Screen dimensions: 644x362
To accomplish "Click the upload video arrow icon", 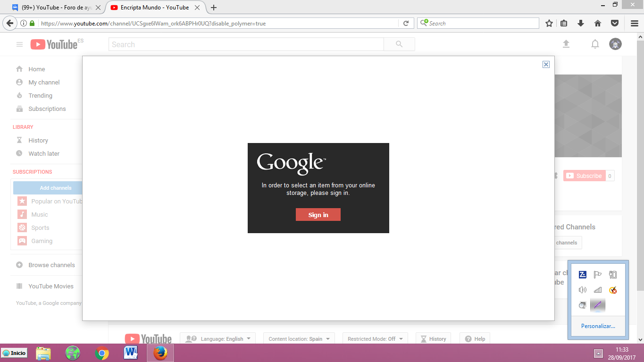I will 566,44.
